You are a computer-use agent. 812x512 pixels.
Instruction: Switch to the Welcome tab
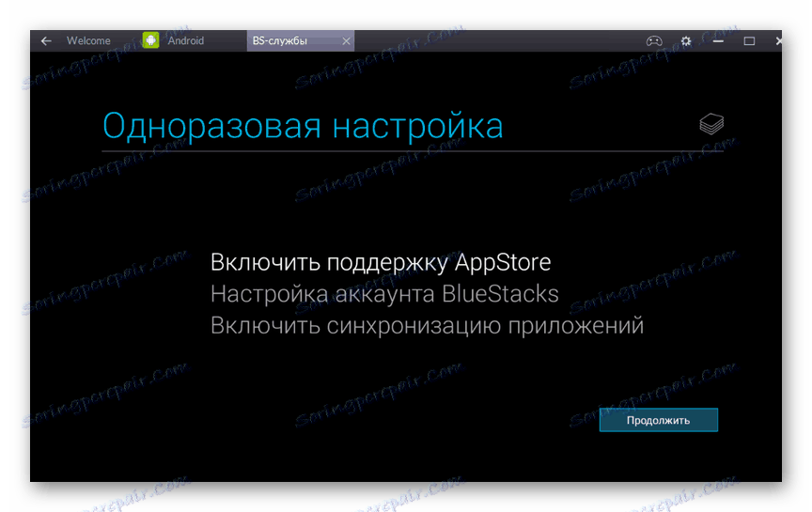click(x=88, y=40)
